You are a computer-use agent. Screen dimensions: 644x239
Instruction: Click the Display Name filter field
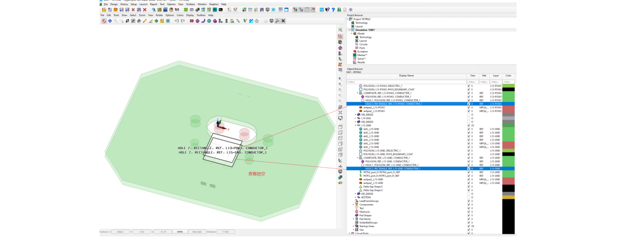tap(407, 82)
